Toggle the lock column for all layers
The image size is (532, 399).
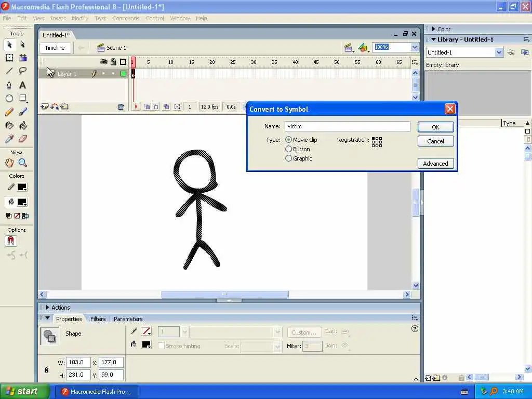(114, 62)
